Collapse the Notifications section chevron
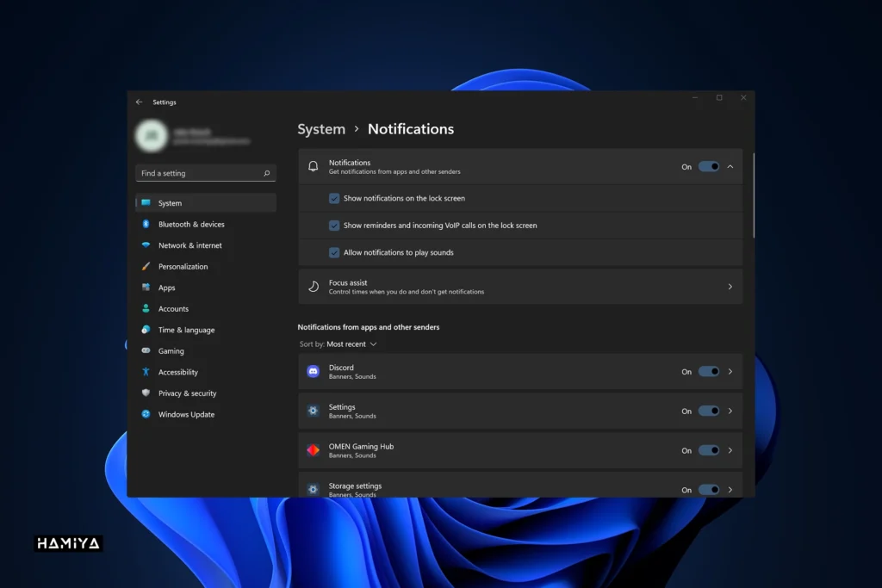Screen dimensions: 882x588 tap(730, 166)
